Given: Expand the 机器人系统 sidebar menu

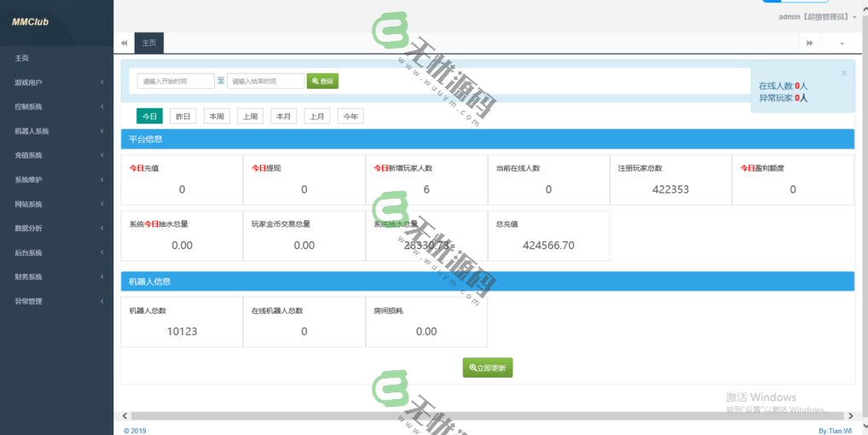Looking at the screenshot, I should (56, 131).
